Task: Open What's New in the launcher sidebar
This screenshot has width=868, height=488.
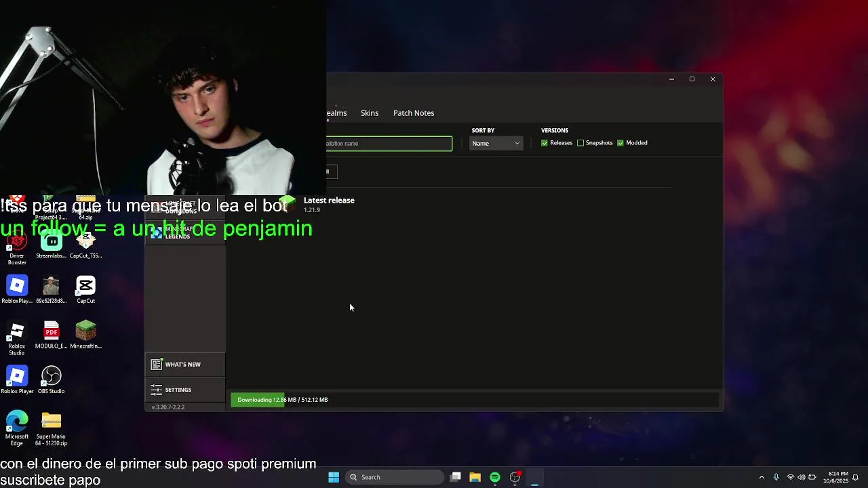Action: click(x=185, y=365)
